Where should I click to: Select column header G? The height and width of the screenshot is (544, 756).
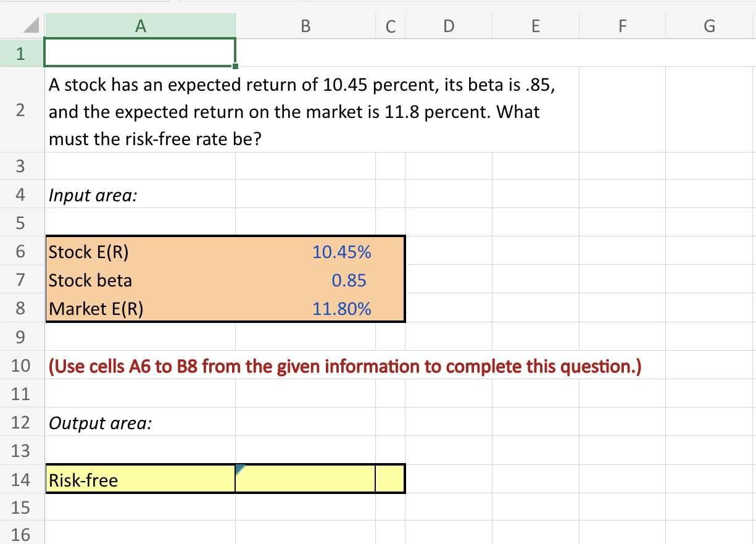pos(708,25)
